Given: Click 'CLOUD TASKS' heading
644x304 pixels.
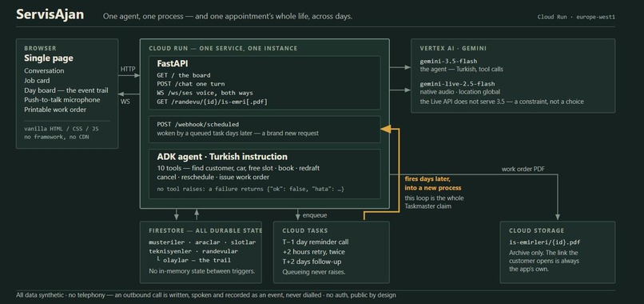Looking at the screenshot, I should pyautogui.click(x=305, y=230).
